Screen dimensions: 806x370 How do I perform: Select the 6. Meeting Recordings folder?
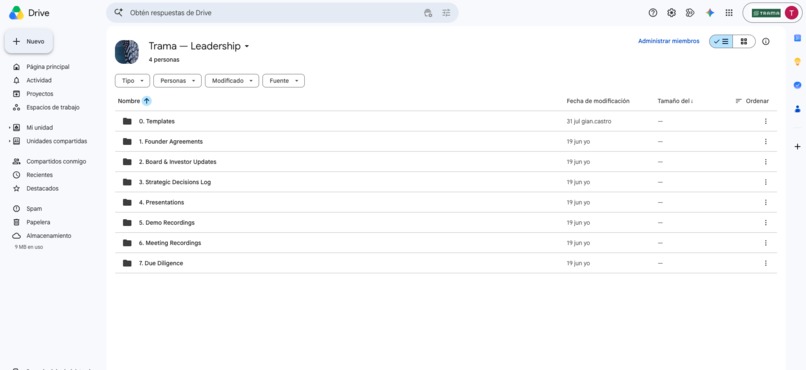click(x=446, y=243)
